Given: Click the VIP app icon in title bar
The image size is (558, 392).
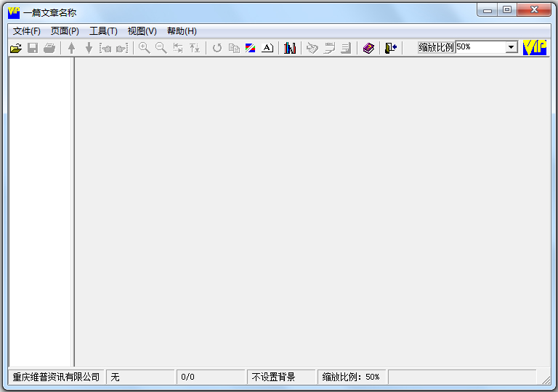Looking at the screenshot, I should point(14,13).
